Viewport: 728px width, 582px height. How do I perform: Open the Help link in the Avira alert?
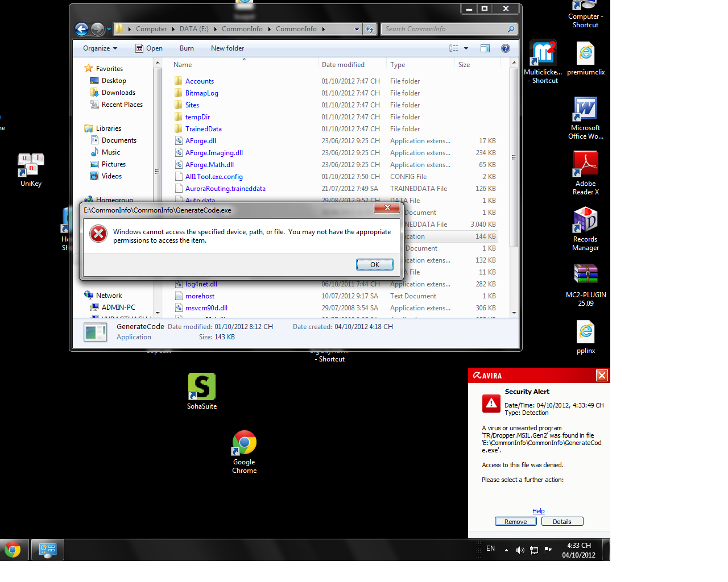pyautogui.click(x=539, y=511)
